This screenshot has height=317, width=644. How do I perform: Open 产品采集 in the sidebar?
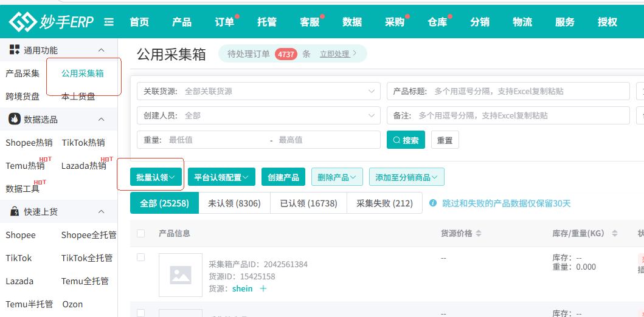coord(23,73)
